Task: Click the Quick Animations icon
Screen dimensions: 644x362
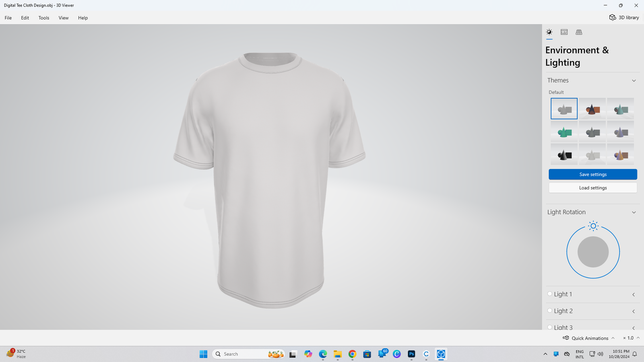Action: pos(566,338)
